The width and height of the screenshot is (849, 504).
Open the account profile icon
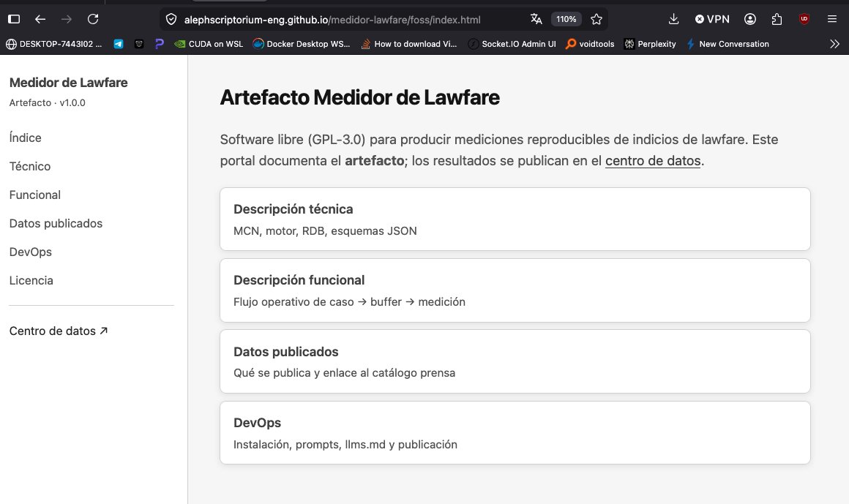750,19
